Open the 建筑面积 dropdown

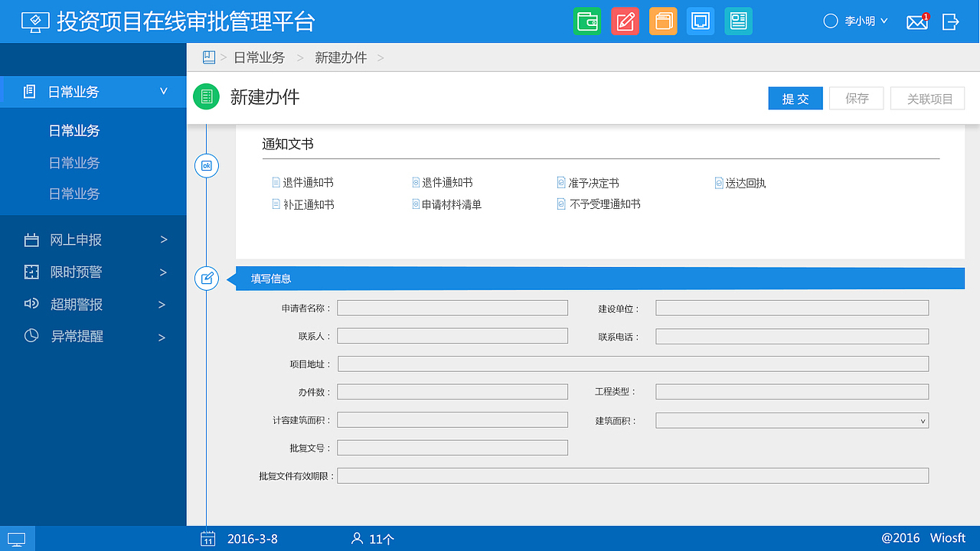coord(792,420)
